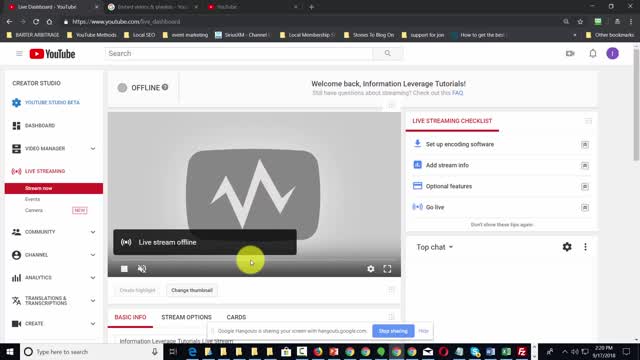Open the notifications bell
Screen dimensions: 640x360
click(x=593, y=53)
